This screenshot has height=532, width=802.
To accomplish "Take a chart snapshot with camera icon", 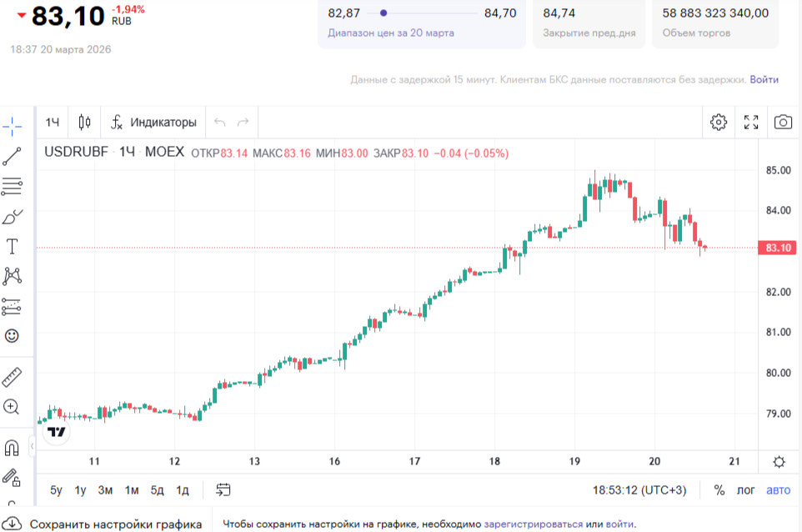I will pyautogui.click(x=782, y=123).
